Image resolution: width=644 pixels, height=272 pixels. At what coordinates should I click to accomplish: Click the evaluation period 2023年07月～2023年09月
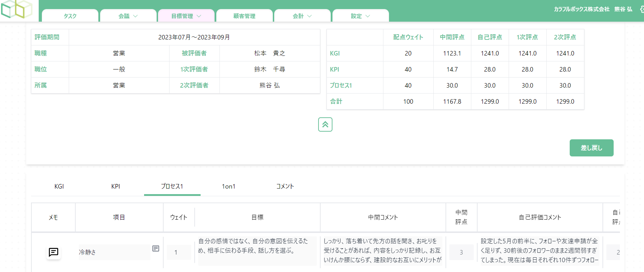click(x=194, y=37)
